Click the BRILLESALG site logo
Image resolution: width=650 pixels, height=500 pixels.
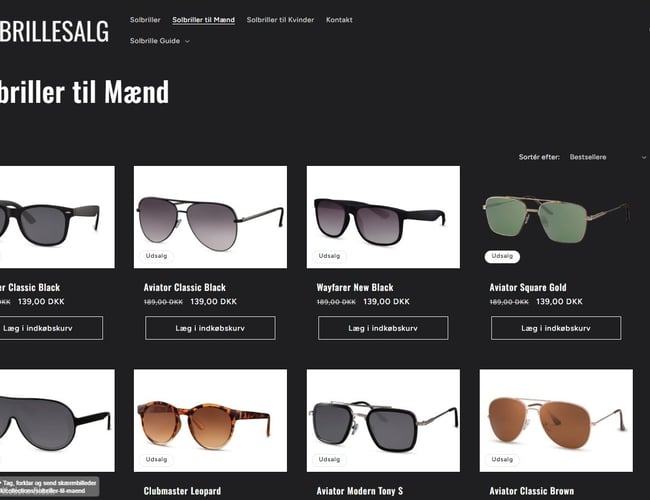pyautogui.click(x=54, y=31)
